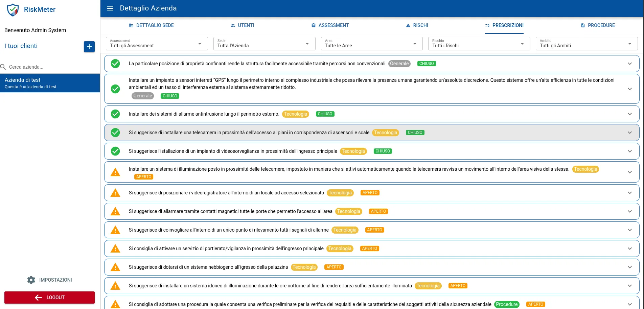This screenshot has width=644, height=309.
Task: Click the search magnifier icon
Action: [x=3, y=67]
